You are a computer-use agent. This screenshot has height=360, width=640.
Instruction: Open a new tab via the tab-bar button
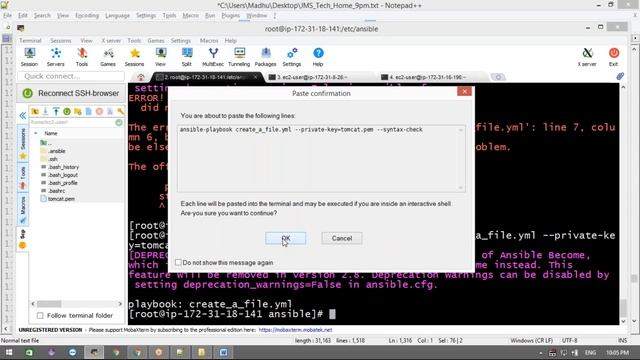(498, 77)
